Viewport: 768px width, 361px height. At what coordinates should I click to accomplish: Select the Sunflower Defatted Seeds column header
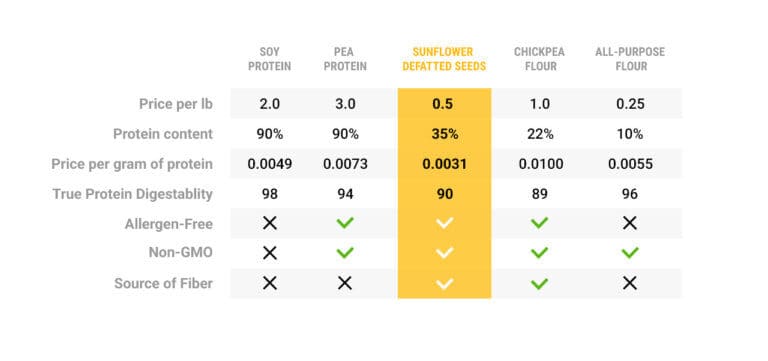444,59
